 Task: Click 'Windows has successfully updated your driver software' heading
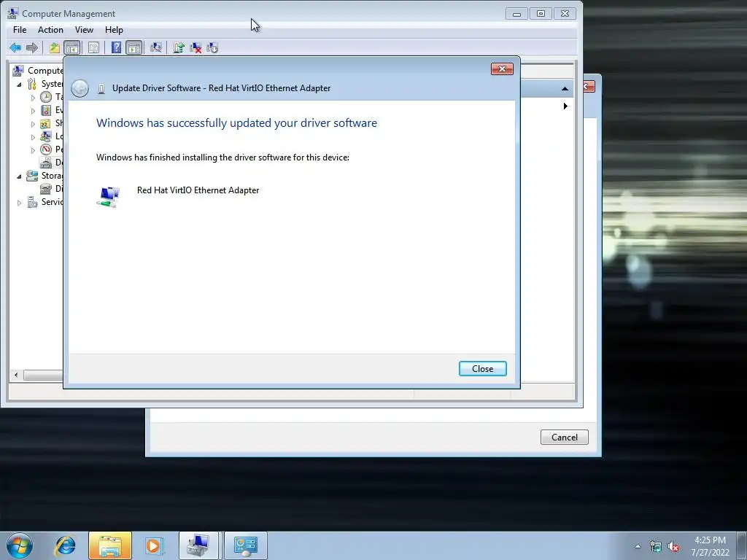pyautogui.click(x=237, y=122)
